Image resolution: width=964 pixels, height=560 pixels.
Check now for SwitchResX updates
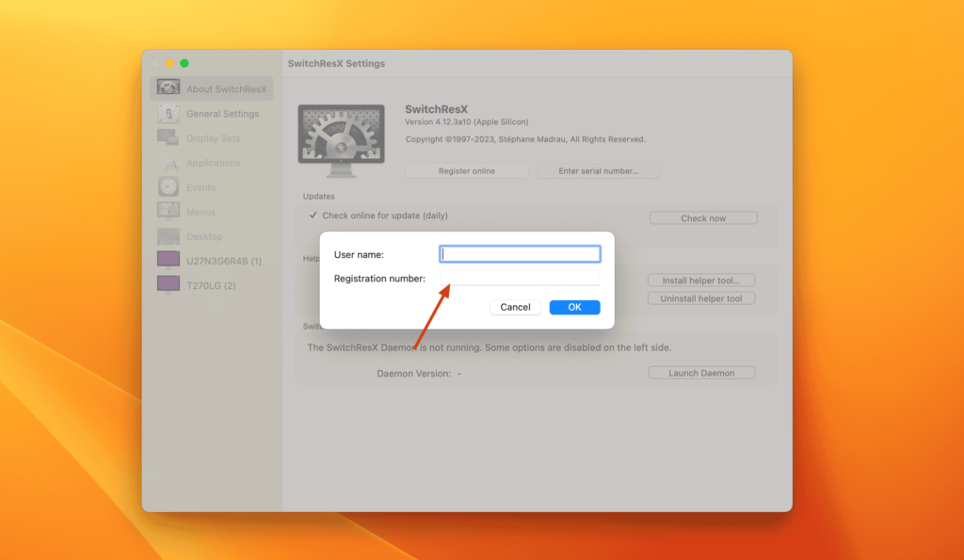[702, 217]
